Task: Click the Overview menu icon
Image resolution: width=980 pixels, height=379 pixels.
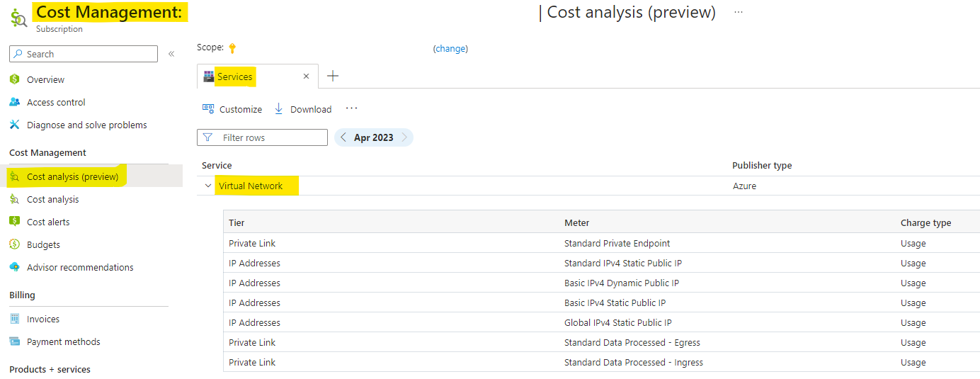Action: click(x=14, y=79)
